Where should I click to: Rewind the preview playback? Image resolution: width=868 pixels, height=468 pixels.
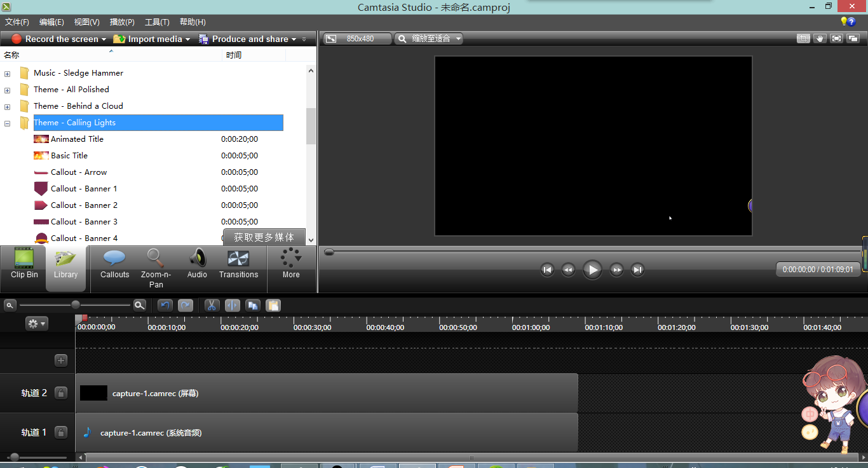[569, 270]
